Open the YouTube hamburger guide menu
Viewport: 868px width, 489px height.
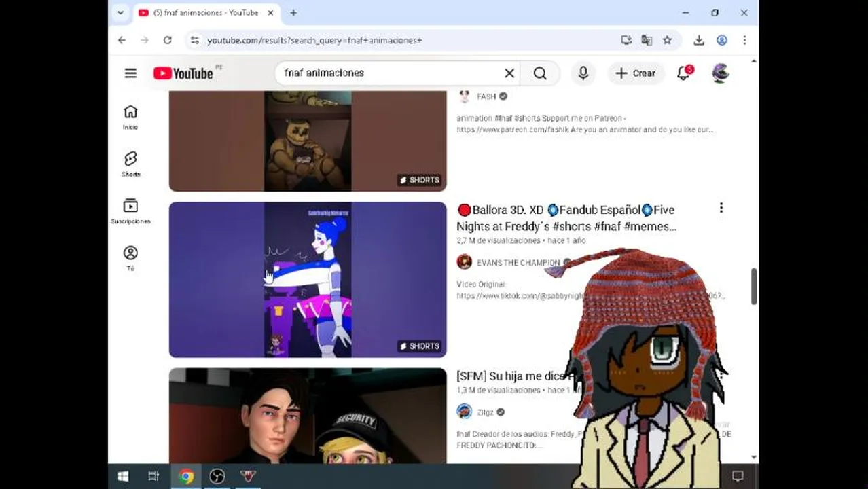(x=130, y=73)
